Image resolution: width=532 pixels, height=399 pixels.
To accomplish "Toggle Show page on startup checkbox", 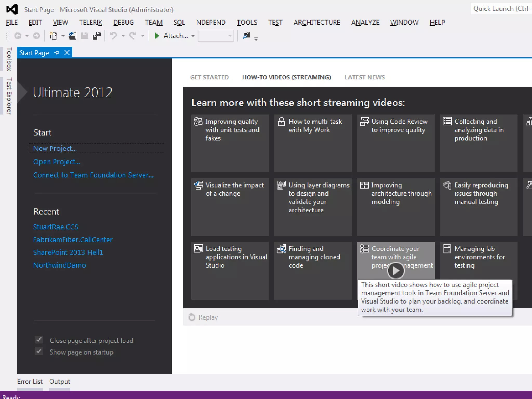I will coord(39,351).
